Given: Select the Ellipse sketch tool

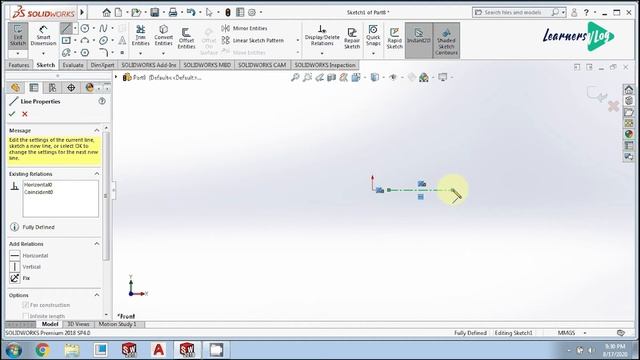Looking at the screenshot, I should click(x=104, y=40).
